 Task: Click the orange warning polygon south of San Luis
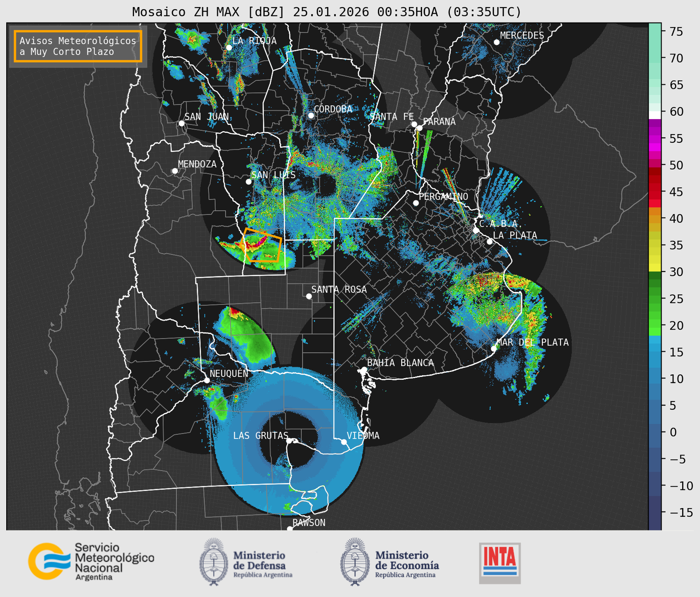pos(262,245)
